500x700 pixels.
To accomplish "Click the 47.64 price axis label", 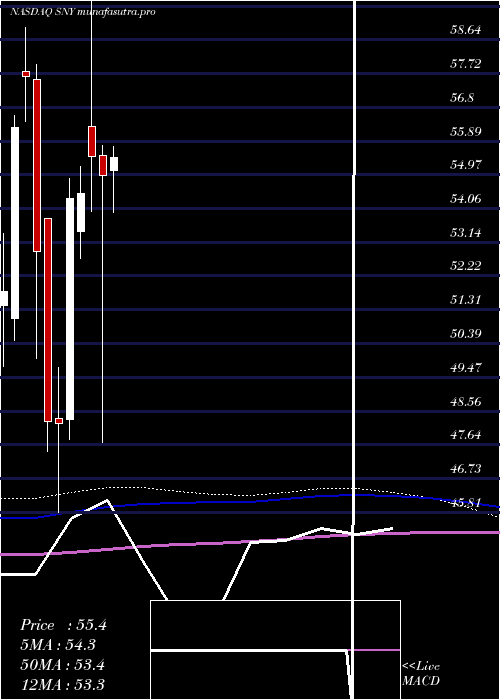I will pyautogui.click(x=466, y=434).
